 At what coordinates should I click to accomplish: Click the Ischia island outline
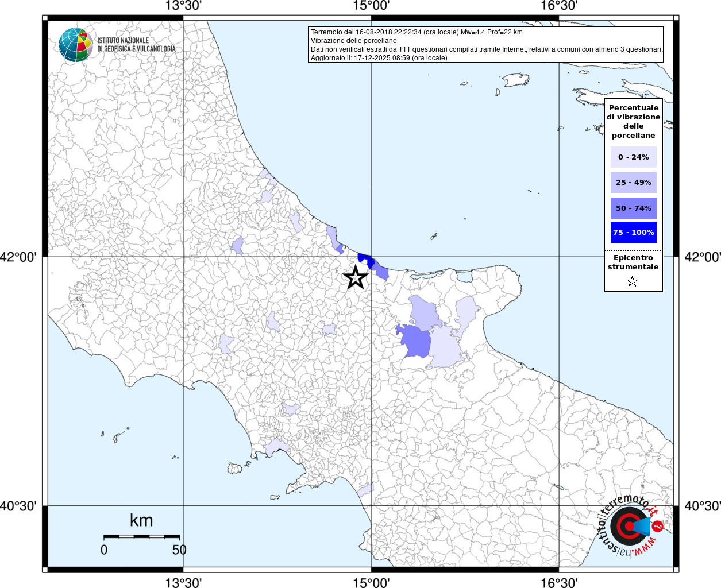(234, 468)
